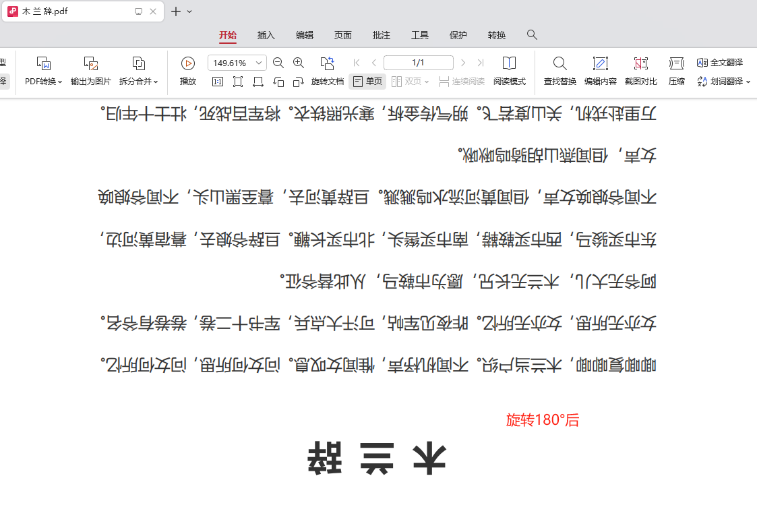The width and height of the screenshot is (757, 532).
Task: Switch to 双页 double page view
Action: pyautogui.click(x=406, y=82)
